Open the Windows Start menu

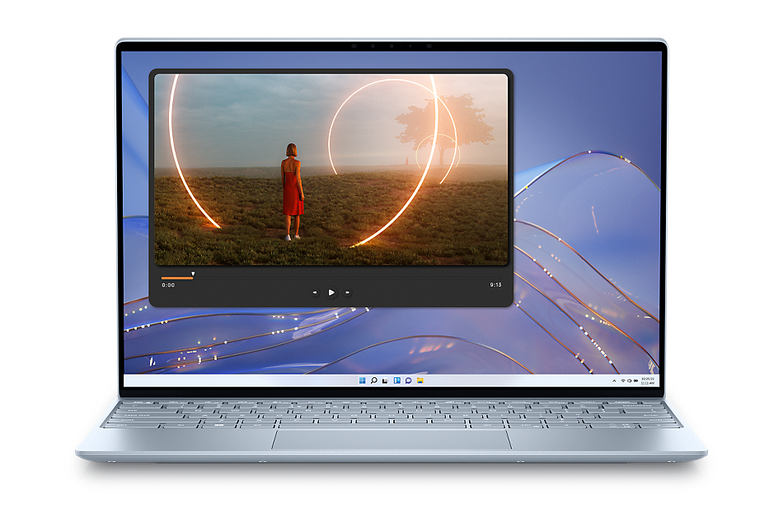[x=362, y=380]
